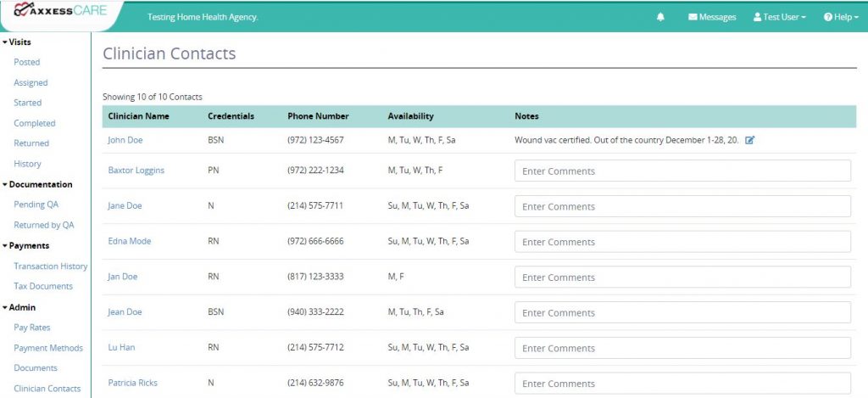The image size is (868, 398).
Task: Open the Test User dropdown menu
Action: click(780, 17)
